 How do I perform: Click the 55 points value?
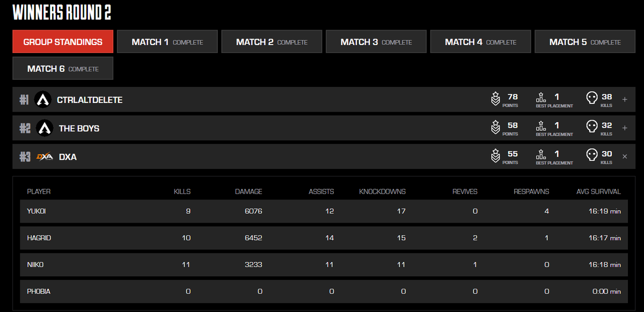click(x=513, y=154)
